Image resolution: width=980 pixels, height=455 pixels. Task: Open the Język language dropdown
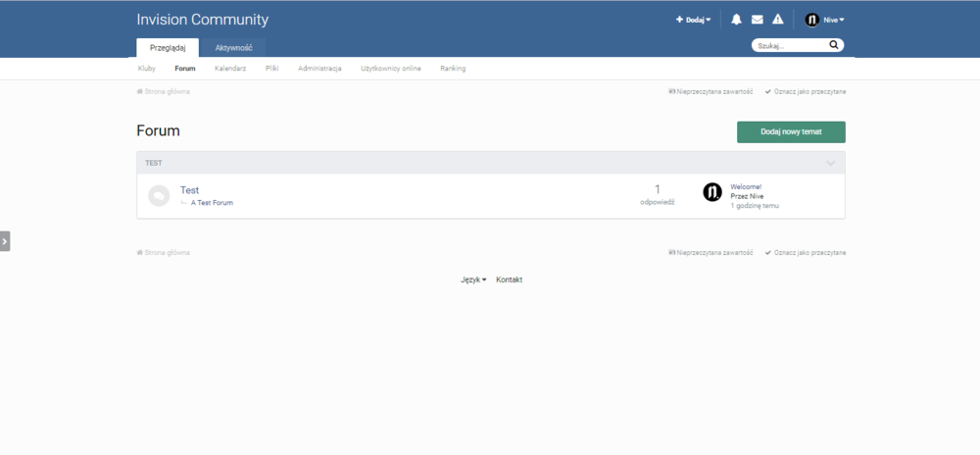[473, 279]
